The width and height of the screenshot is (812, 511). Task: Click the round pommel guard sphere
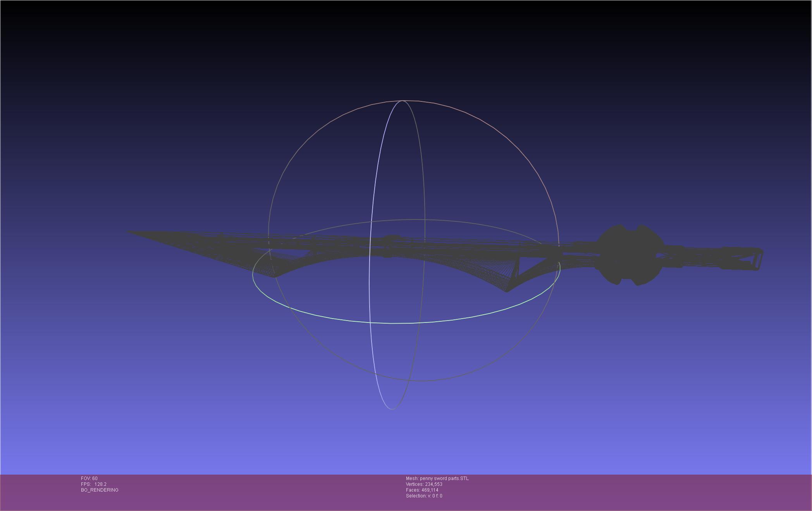coord(630,255)
